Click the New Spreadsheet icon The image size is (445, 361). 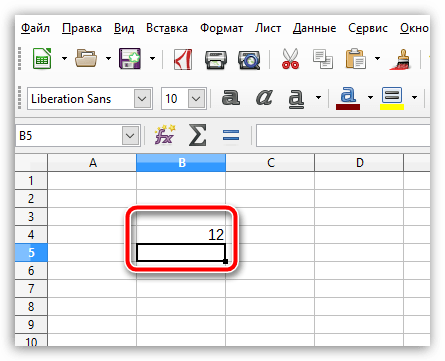(42, 59)
